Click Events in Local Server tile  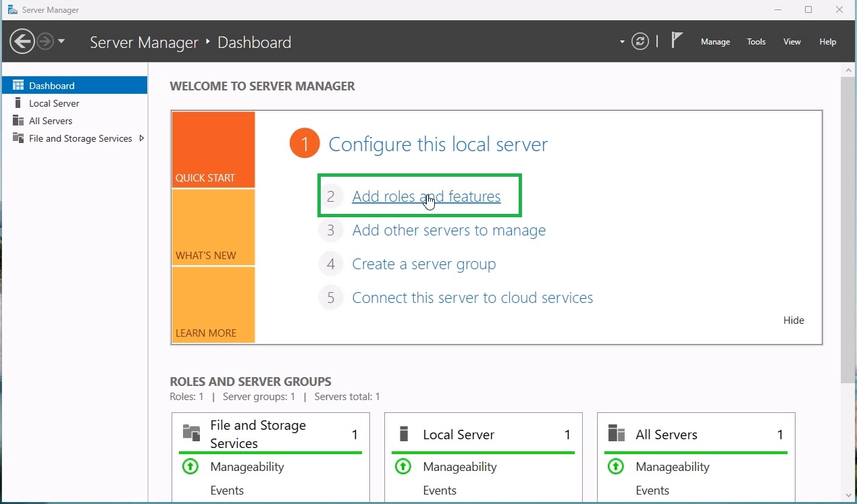click(x=440, y=491)
